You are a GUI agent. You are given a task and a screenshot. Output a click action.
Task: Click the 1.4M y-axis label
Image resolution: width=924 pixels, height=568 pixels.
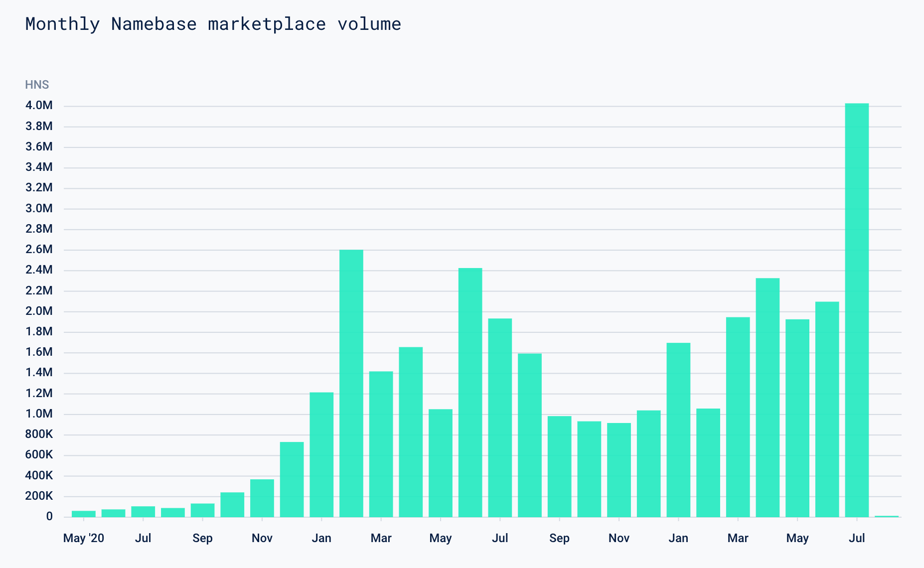tap(39, 372)
